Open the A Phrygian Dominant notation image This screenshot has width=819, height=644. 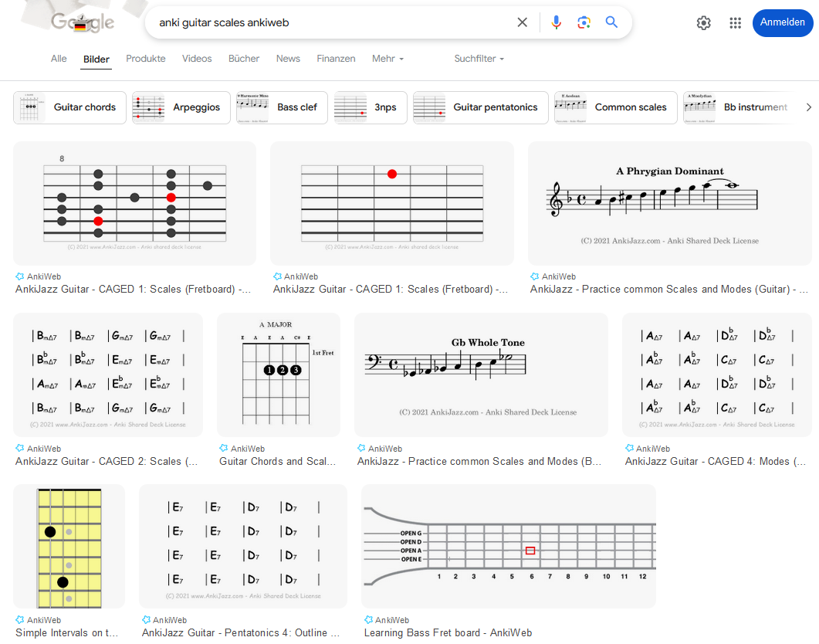pyautogui.click(x=669, y=203)
